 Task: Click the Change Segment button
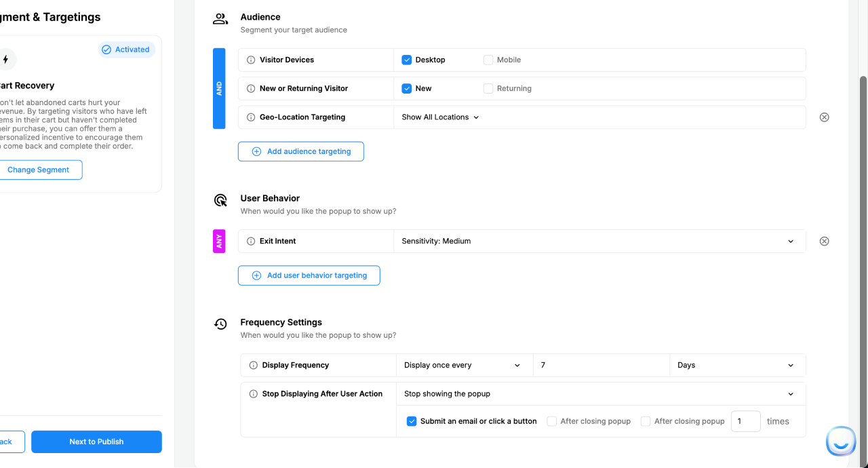point(39,170)
